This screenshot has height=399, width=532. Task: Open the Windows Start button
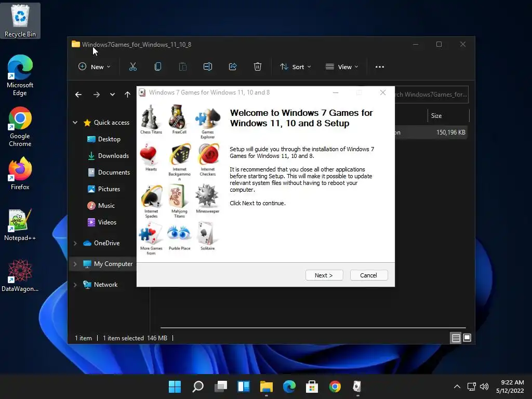(x=175, y=387)
